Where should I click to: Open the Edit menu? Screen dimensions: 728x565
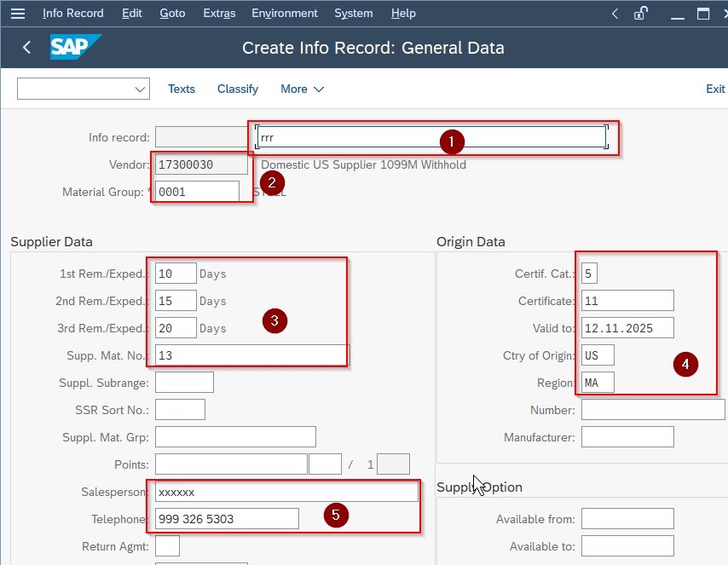click(x=132, y=14)
